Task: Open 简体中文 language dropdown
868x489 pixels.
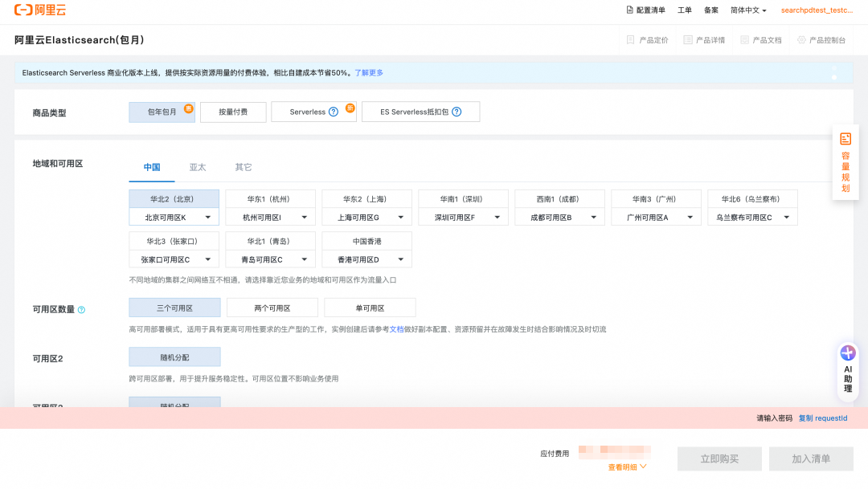Action: pyautogui.click(x=748, y=10)
